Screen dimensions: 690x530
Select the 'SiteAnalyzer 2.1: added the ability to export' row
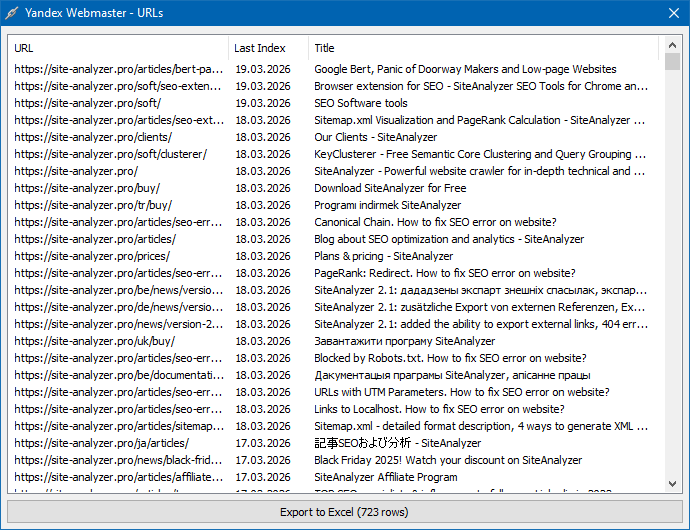(336, 324)
